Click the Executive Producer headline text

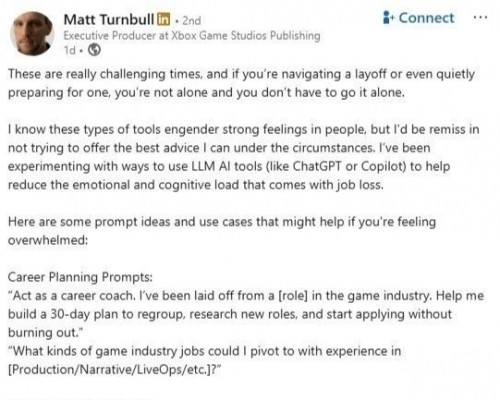[x=192, y=35]
